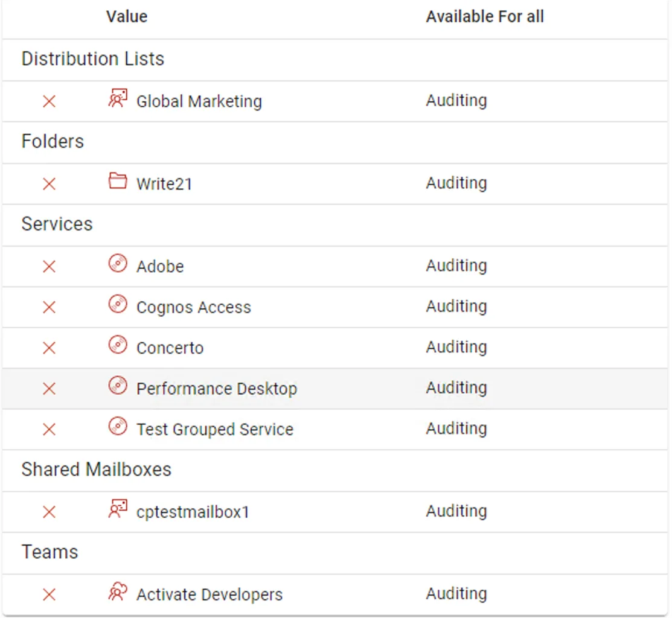Click the Services group heading
The image size is (672, 618).
click(57, 224)
